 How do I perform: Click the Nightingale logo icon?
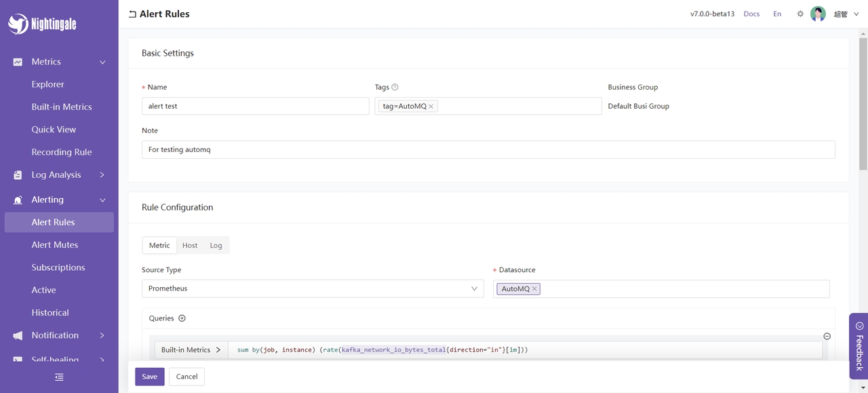point(18,24)
